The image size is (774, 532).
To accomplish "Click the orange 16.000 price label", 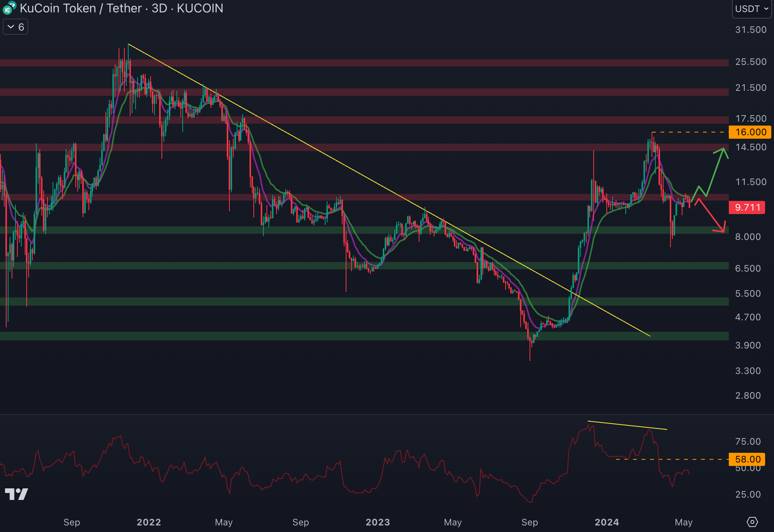I will coord(750,132).
